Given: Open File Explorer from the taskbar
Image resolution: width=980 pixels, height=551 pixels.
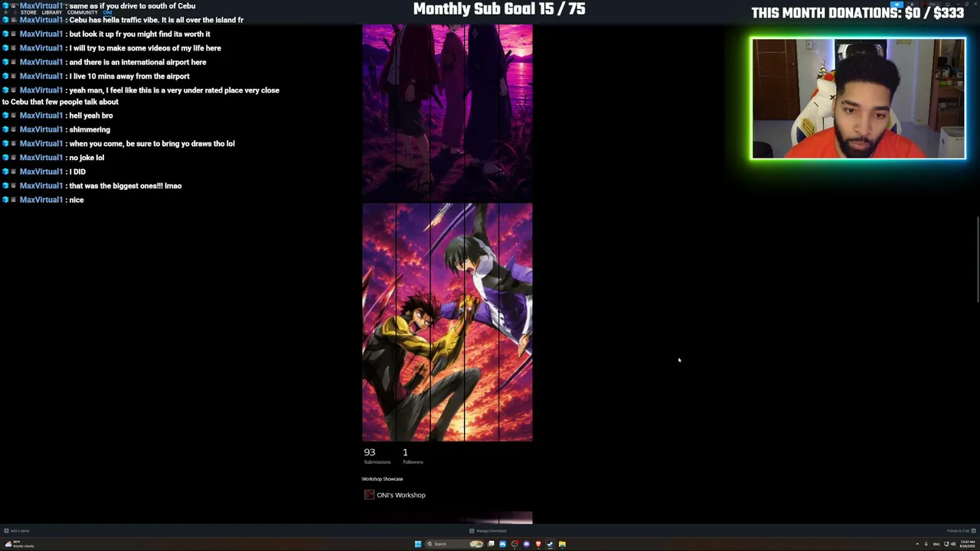Looking at the screenshot, I should pyautogui.click(x=562, y=544).
